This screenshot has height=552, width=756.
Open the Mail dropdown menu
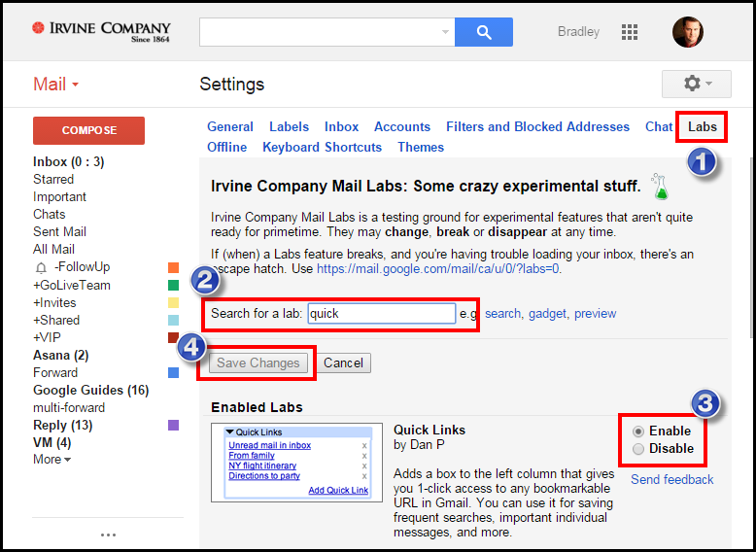55,85
